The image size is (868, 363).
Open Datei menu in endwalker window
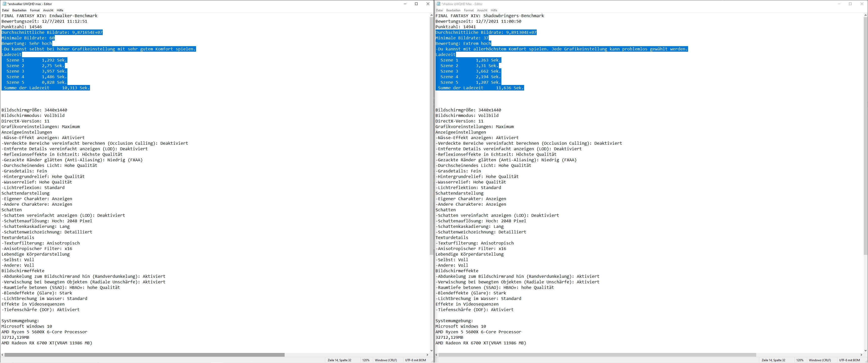5,10
